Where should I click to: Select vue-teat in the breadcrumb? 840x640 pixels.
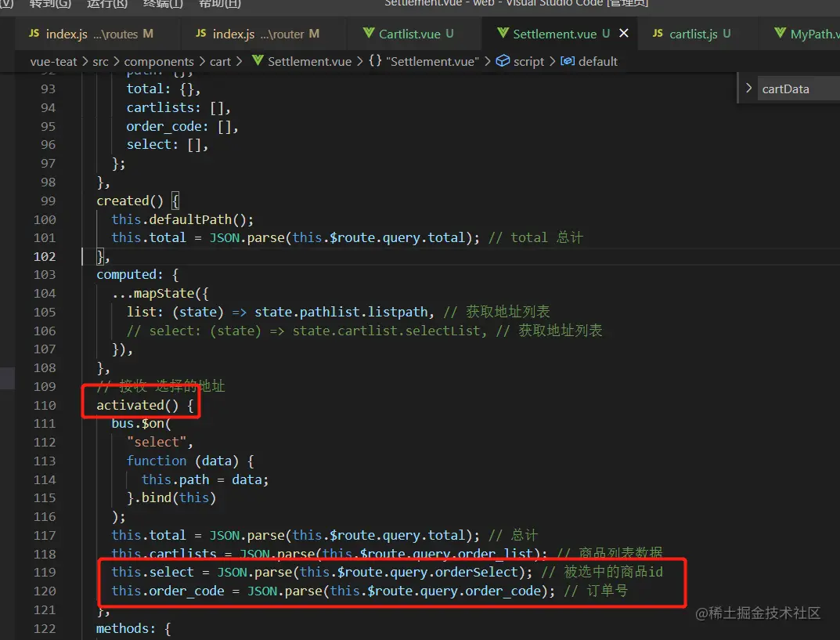[53, 62]
